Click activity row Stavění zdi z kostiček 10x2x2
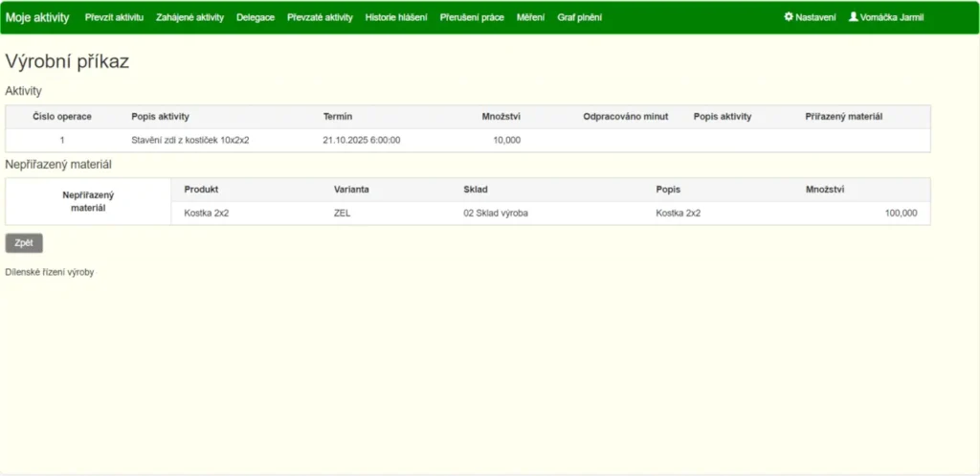Image resolution: width=980 pixels, height=476 pixels. click(189, 140)
